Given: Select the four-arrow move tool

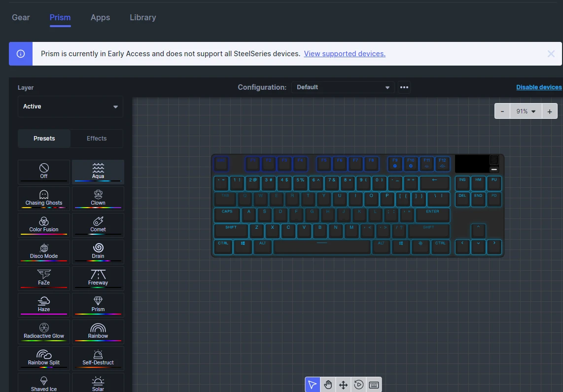Looking at the screenshot, I should pos(343,385).
